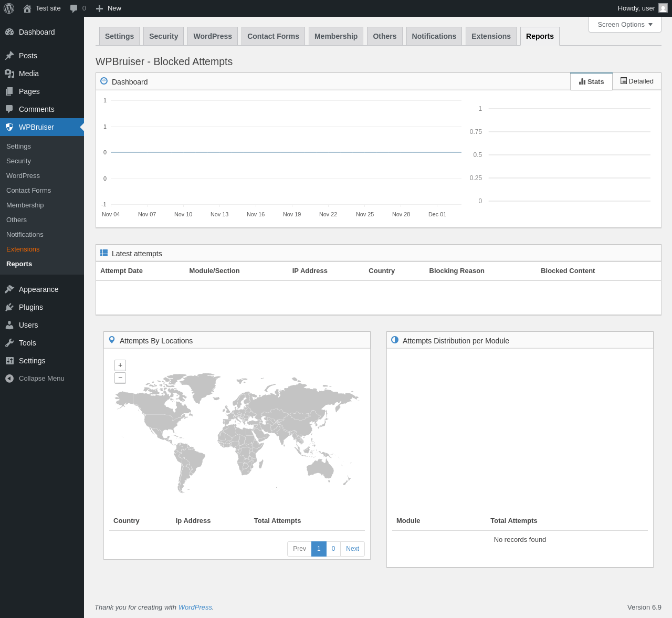Switch to the Stats view

[x=591, y=81]
